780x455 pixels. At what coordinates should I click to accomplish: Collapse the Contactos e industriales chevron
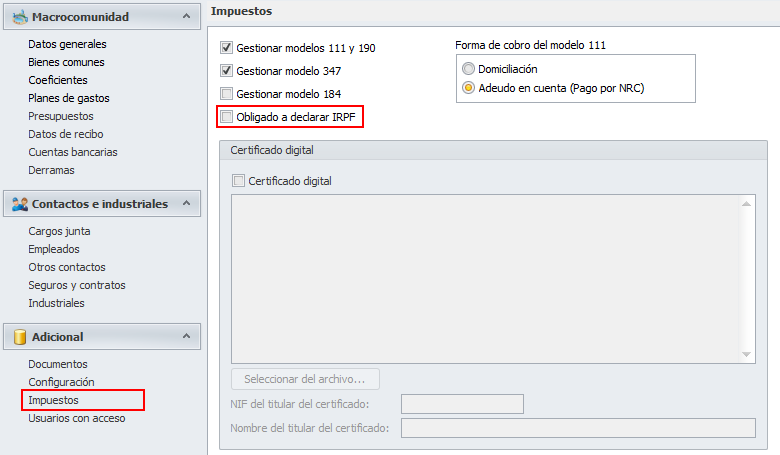[187, 203]
